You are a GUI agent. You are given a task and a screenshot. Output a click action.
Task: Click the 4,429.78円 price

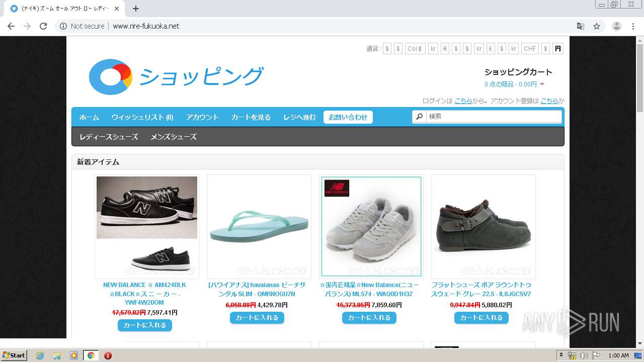[273, 305]
